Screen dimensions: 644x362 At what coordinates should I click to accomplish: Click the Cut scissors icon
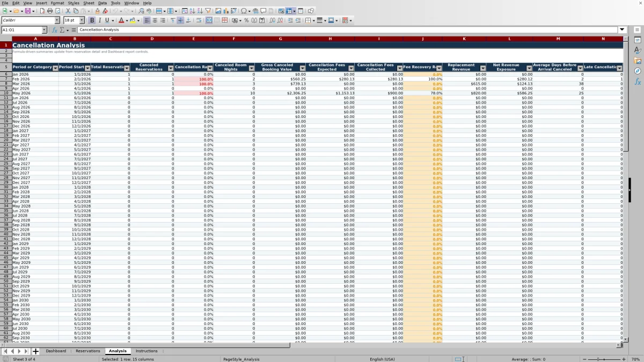point(68,11)
